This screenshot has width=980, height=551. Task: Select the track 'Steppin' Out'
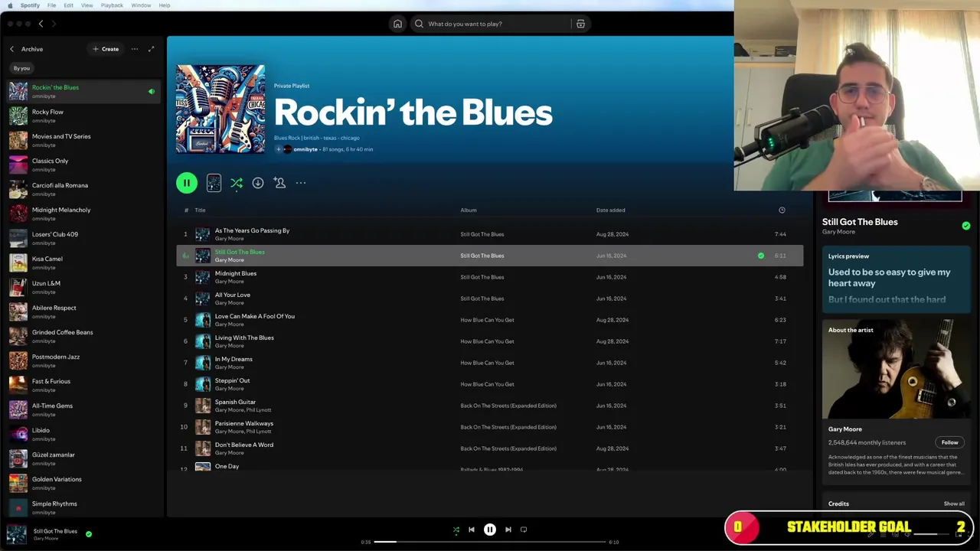tap(490, 384)
